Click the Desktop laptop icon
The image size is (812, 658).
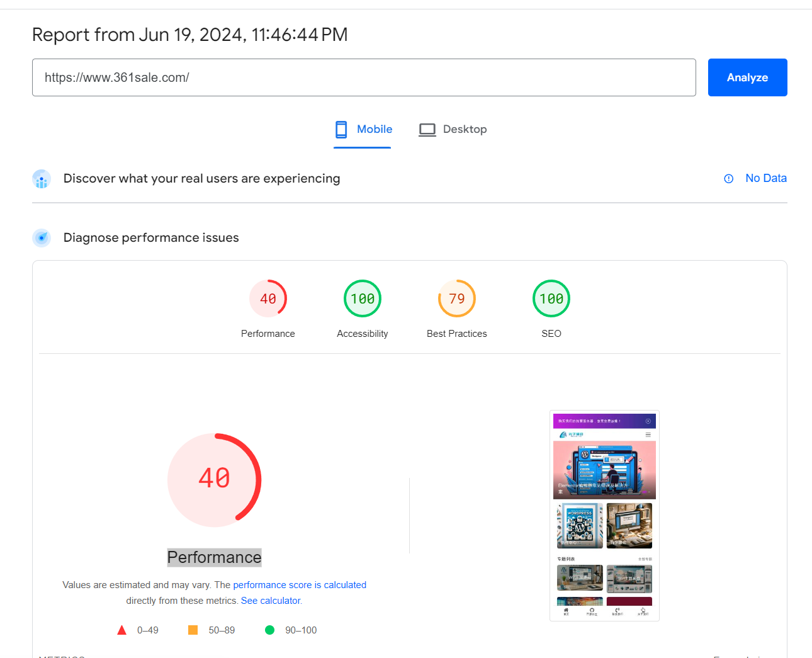tap(427, 130)
